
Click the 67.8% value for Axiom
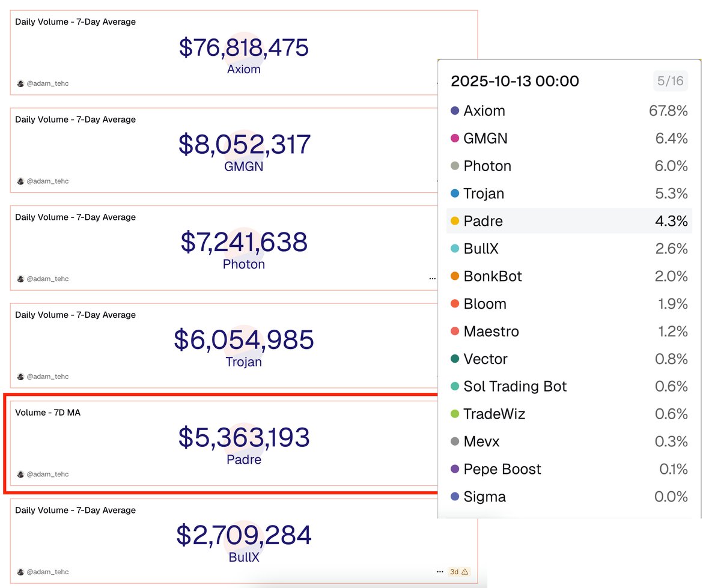click(667, 111)
